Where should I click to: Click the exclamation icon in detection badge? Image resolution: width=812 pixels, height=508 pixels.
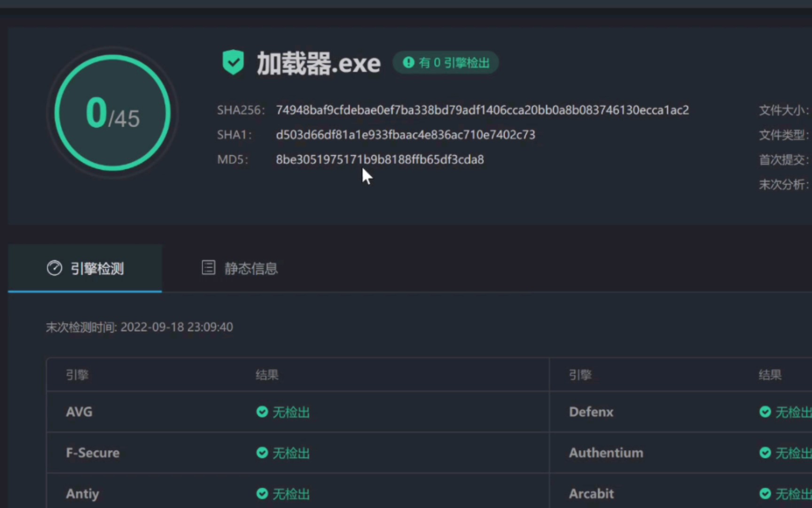(408, 63)
